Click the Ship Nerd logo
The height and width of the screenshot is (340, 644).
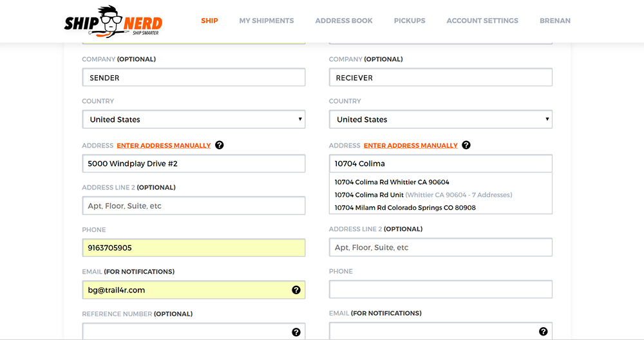[x=113, y=21]
